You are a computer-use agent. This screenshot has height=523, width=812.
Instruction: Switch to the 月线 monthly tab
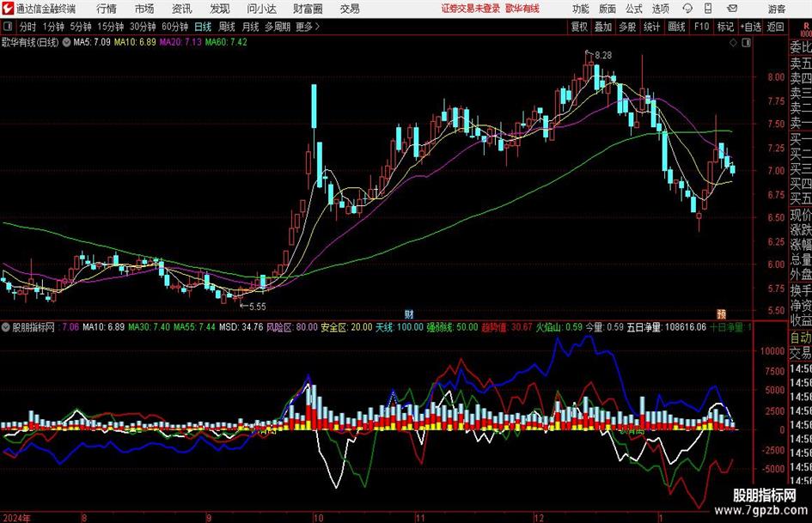point(251,27)
